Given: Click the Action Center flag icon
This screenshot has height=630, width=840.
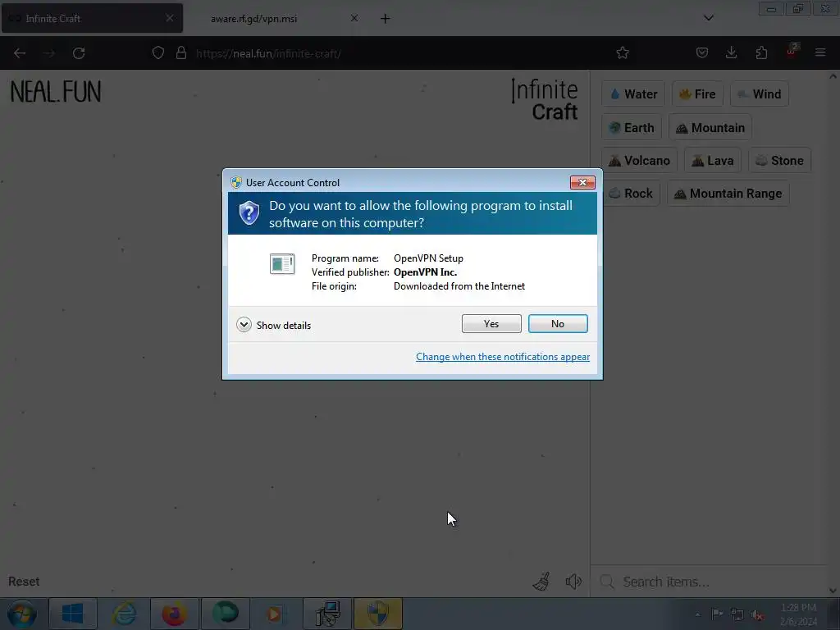Looking at the screenshot, I should [x=717, y=614].
